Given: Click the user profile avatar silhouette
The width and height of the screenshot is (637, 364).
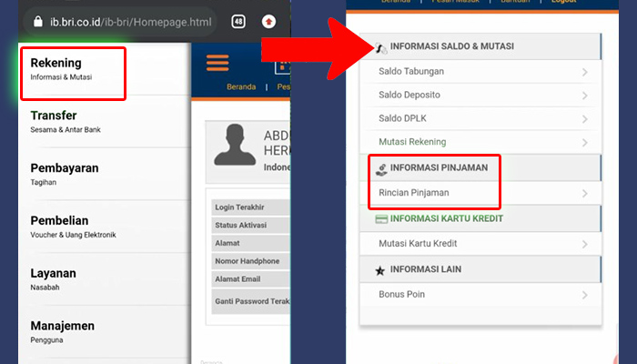Looking at the screenshot, I should [235, 145].
